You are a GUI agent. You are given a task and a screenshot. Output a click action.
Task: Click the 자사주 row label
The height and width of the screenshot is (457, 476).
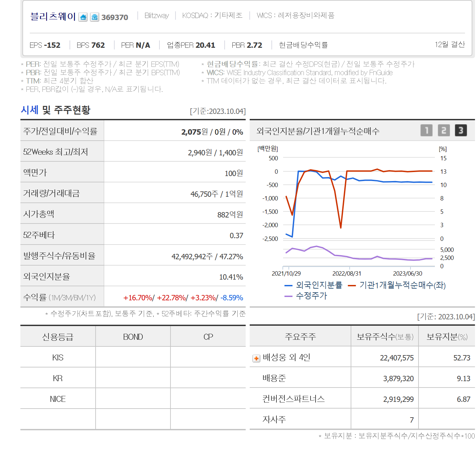(274, 420)
